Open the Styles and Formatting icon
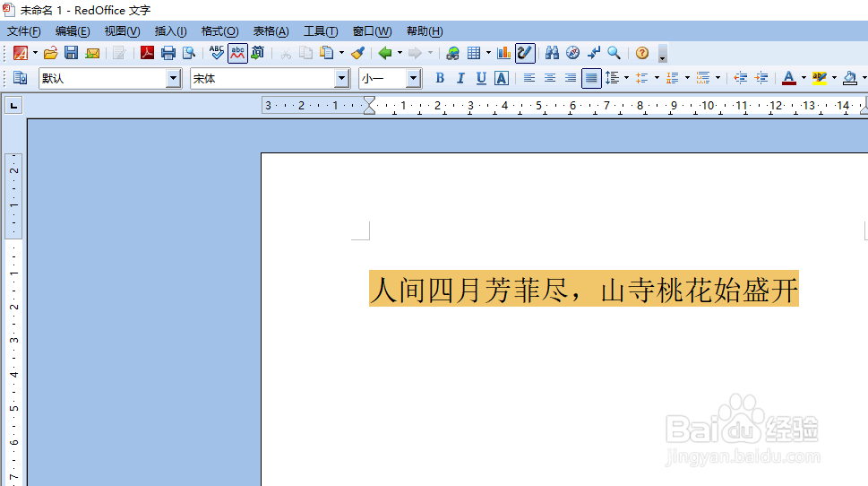 (21, 78)
